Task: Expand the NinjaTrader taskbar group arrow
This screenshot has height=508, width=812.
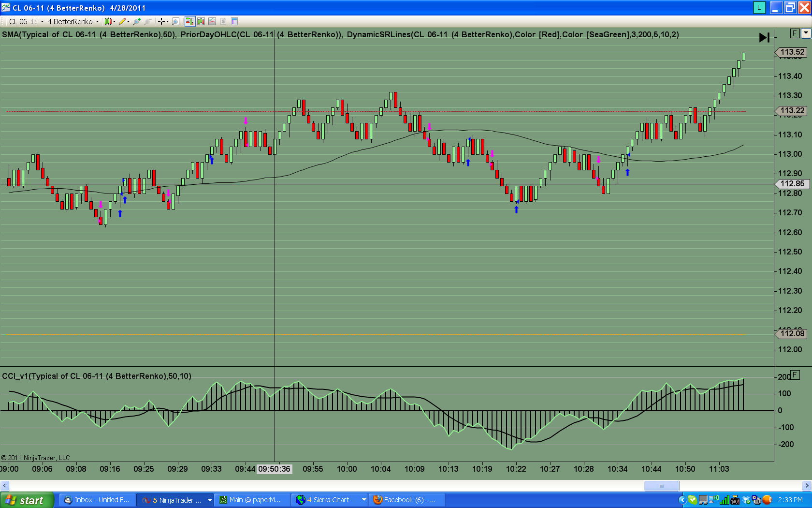Action: 210,500
